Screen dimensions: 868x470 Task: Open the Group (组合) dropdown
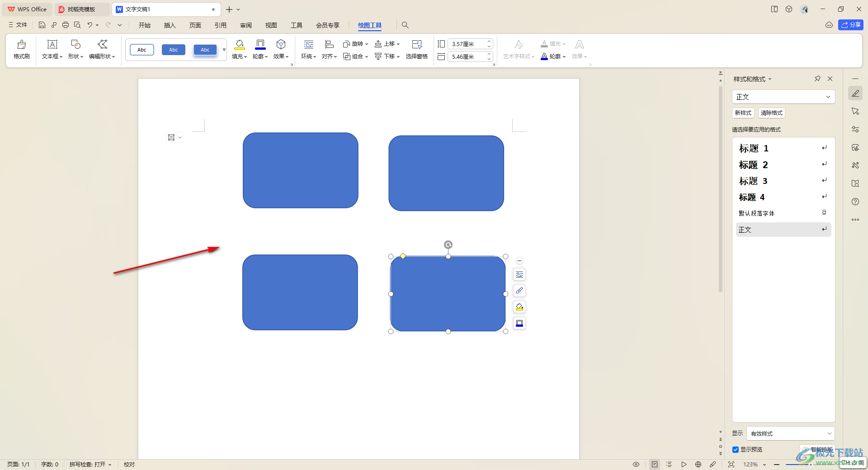[x=355, y=56]
